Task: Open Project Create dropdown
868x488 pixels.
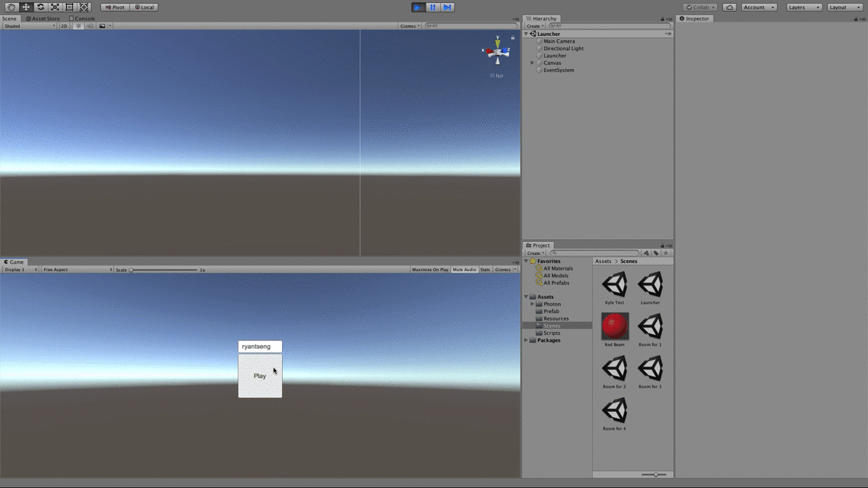Action: tap(534, 253)
